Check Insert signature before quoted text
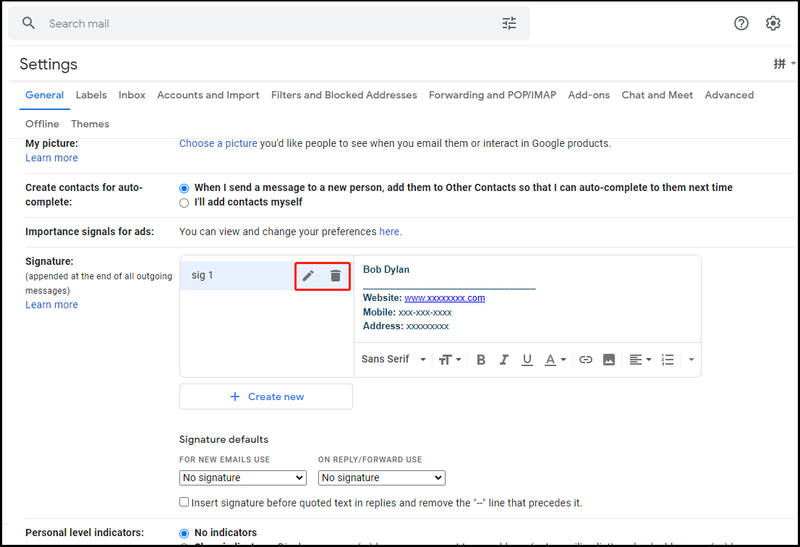Screen dimensions: 800x547 point(184,502)
